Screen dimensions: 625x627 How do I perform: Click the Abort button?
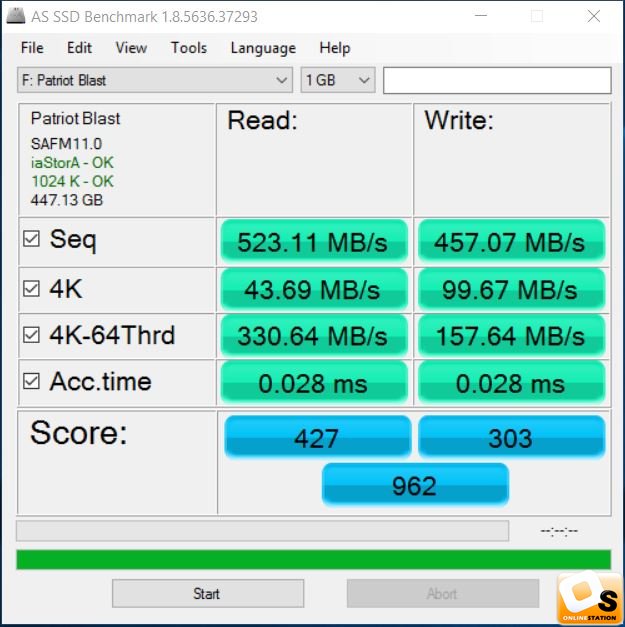coord(443,593)
